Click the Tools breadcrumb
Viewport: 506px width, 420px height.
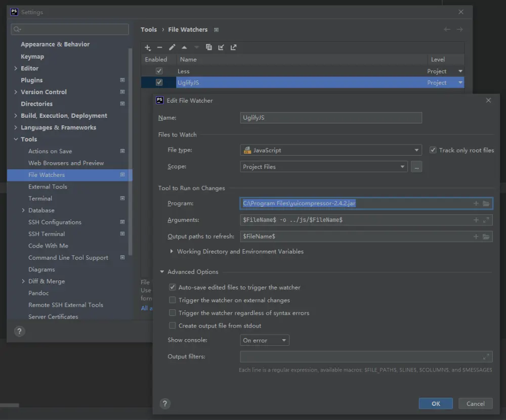point(148,29)
